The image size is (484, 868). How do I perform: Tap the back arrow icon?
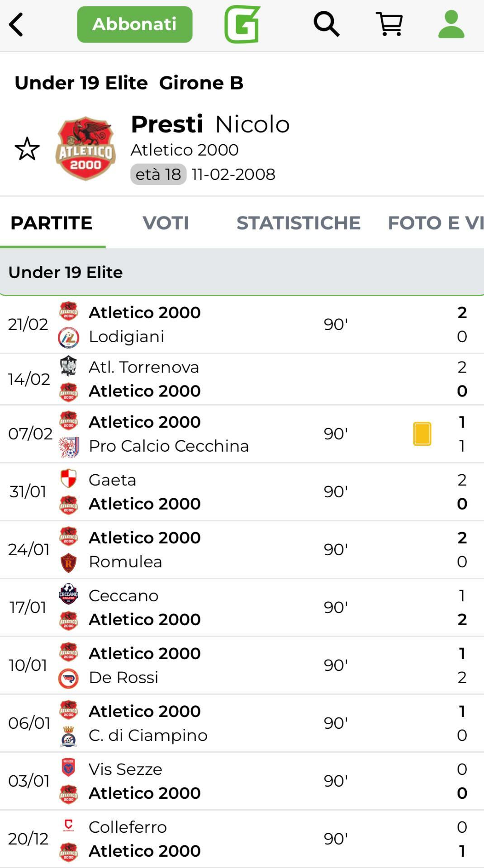coord(16,24)
